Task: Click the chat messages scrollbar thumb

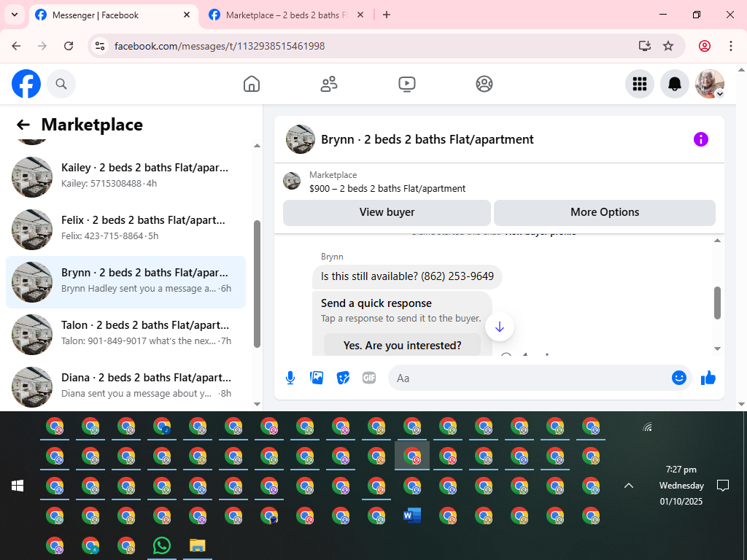Action: click(x=718, y=303)
